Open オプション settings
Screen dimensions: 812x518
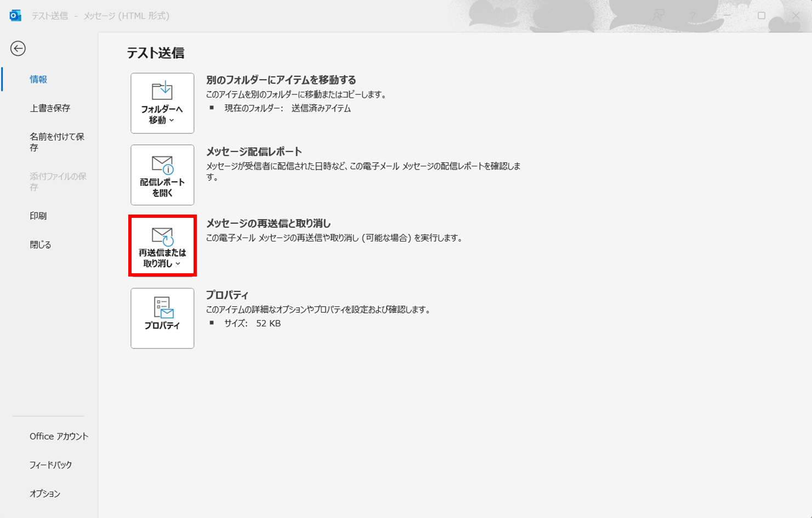pos(45,494)
